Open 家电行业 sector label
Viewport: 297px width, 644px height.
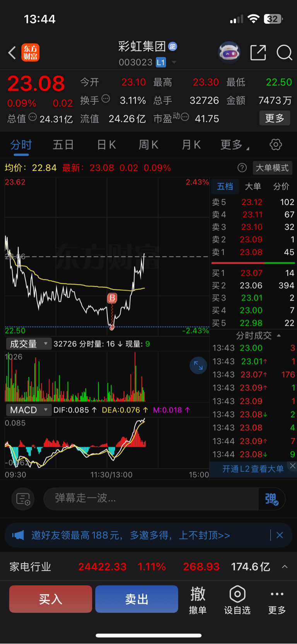tap(30, 567)
